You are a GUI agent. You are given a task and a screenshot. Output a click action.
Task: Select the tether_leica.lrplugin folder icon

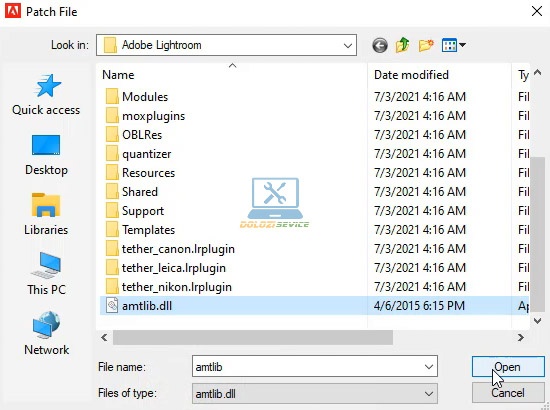112,268
